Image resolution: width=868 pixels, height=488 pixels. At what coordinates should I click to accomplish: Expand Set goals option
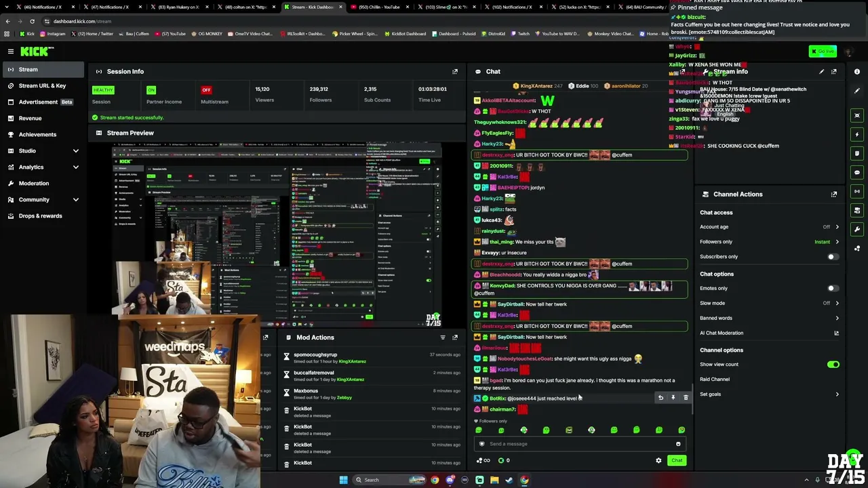click(x=837, y=394)
